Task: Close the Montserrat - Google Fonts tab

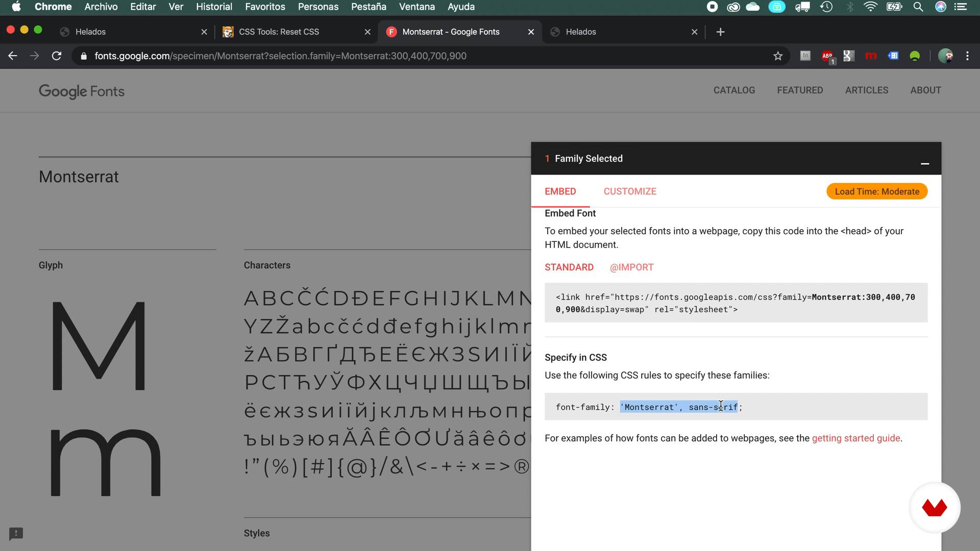Action: tap(531, 32)
